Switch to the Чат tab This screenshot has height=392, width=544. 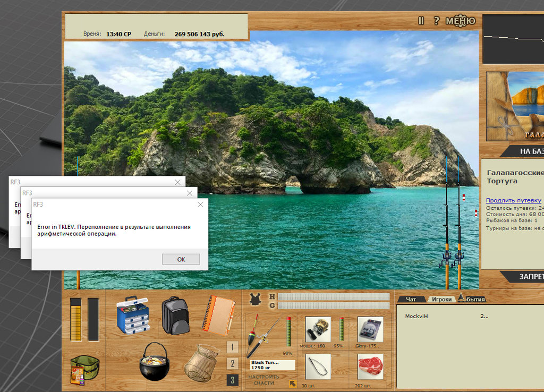pyautogui.click(x=411, y=299)
